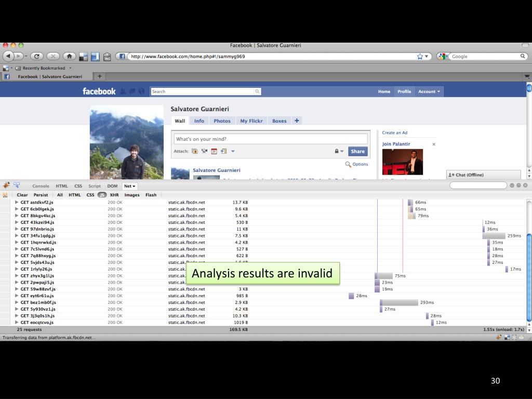Toggle the HTML request filter beside All
The height and width of the screenshot is (399, 532).
75,195
